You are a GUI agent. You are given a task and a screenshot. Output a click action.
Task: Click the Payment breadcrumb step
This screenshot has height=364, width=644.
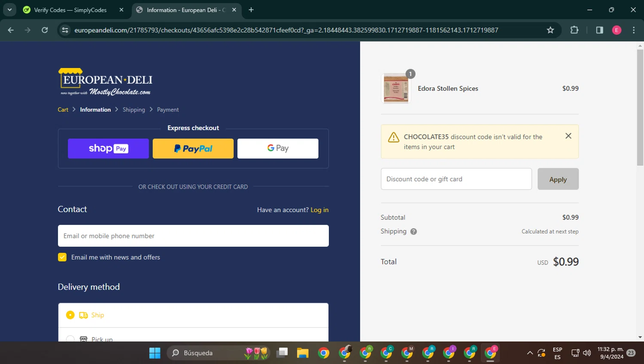(168, 110)
